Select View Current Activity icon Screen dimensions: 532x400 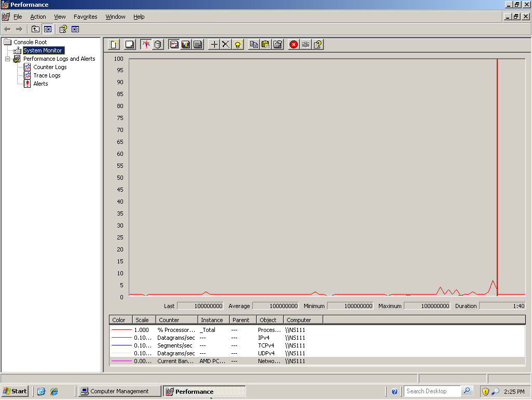(x=146, y=45)
